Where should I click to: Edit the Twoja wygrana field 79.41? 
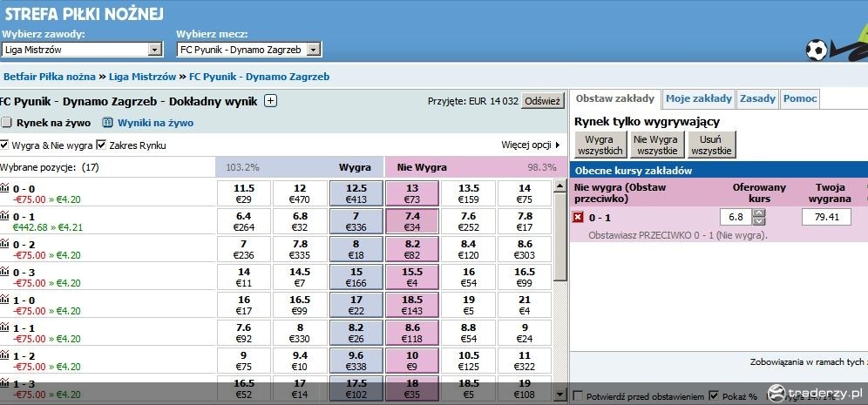(826, 217)
